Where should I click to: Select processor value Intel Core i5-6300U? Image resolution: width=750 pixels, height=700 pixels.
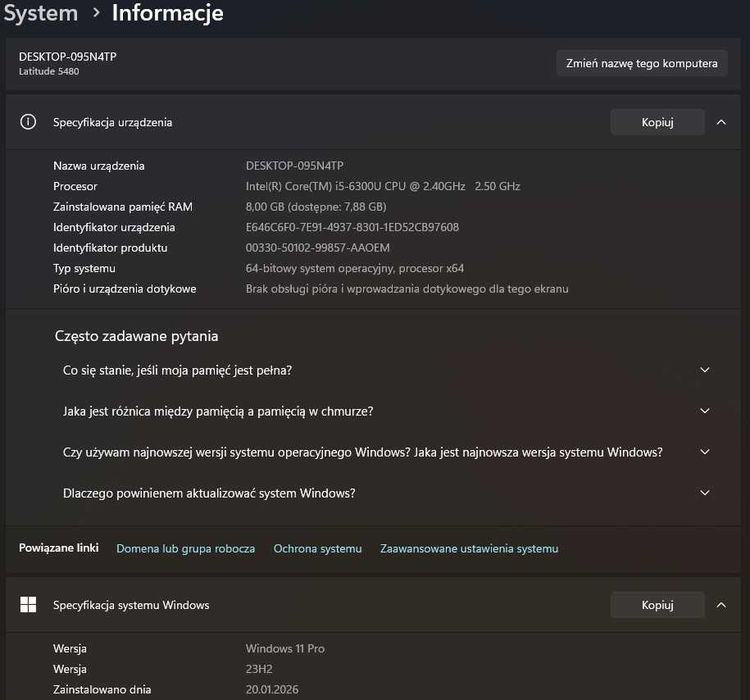[x=383, y=186]
